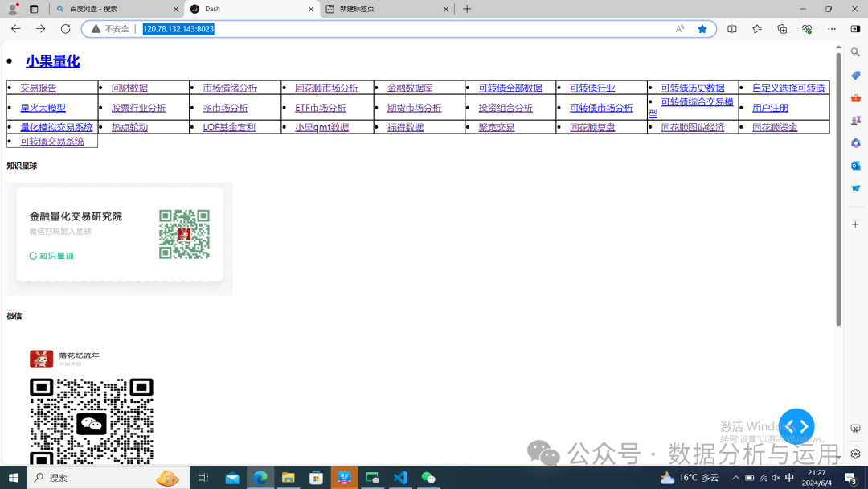The width and height of the screenshot is (868, 489).
Task: Open Visual Studio Code from the taskbar
Action: pyautogui.click(x=400, y=478)
